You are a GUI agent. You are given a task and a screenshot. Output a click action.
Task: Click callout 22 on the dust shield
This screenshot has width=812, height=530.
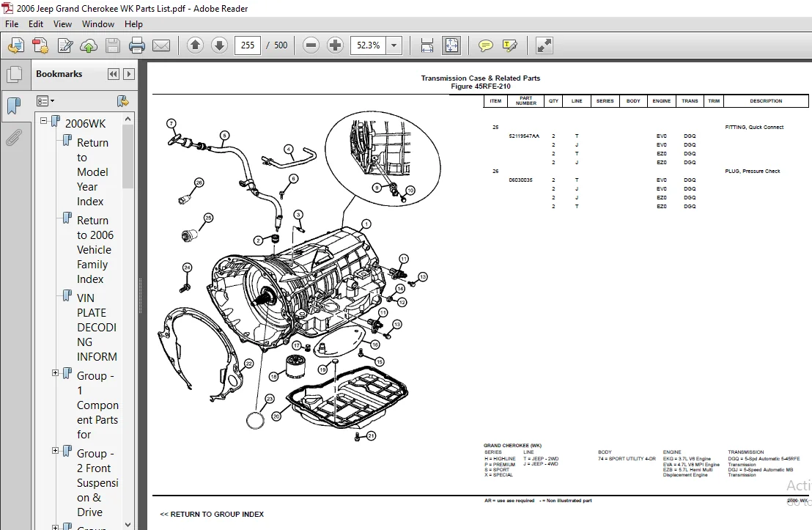[x=248, y=364]
